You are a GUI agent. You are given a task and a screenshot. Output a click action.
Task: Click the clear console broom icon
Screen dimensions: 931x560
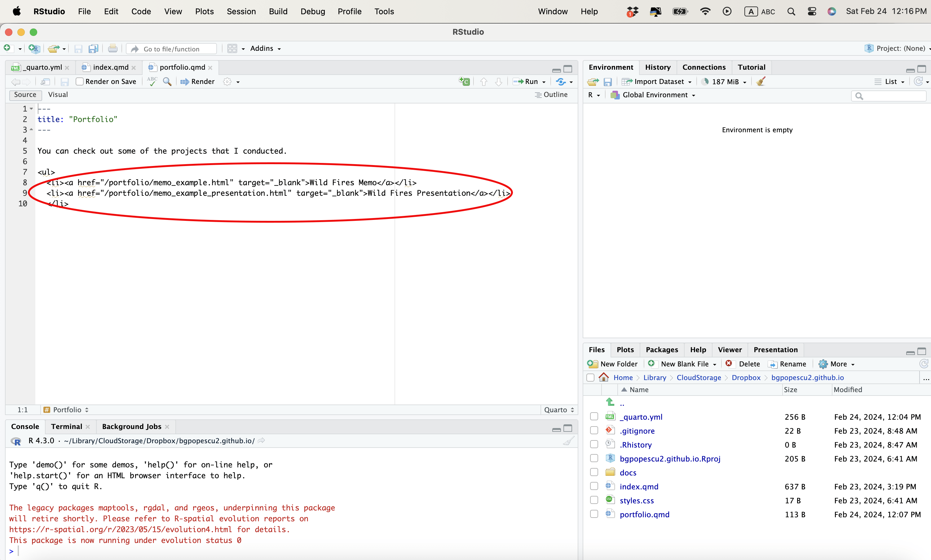coord(568,441)
